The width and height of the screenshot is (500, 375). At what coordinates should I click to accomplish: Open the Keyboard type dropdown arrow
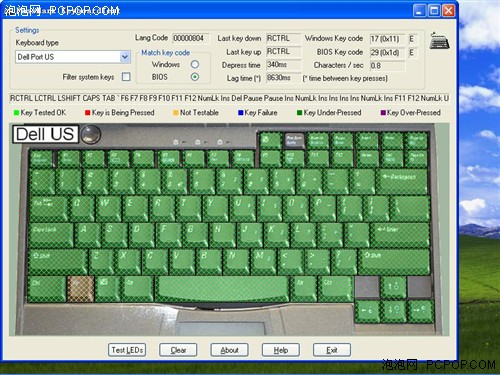[x=125, y=57]
